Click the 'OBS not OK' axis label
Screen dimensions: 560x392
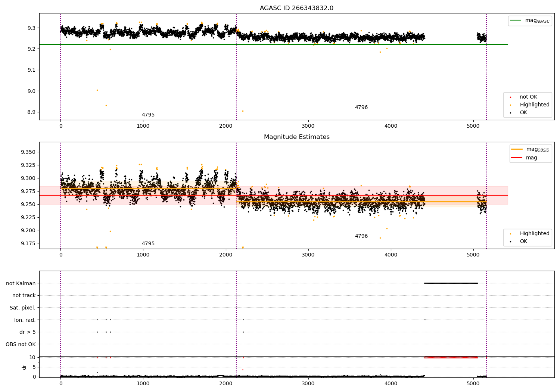pos(21,344)
